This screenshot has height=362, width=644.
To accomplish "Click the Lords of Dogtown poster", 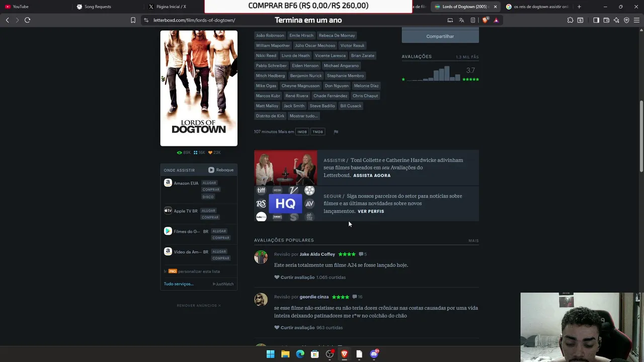I will pos(199,88).
